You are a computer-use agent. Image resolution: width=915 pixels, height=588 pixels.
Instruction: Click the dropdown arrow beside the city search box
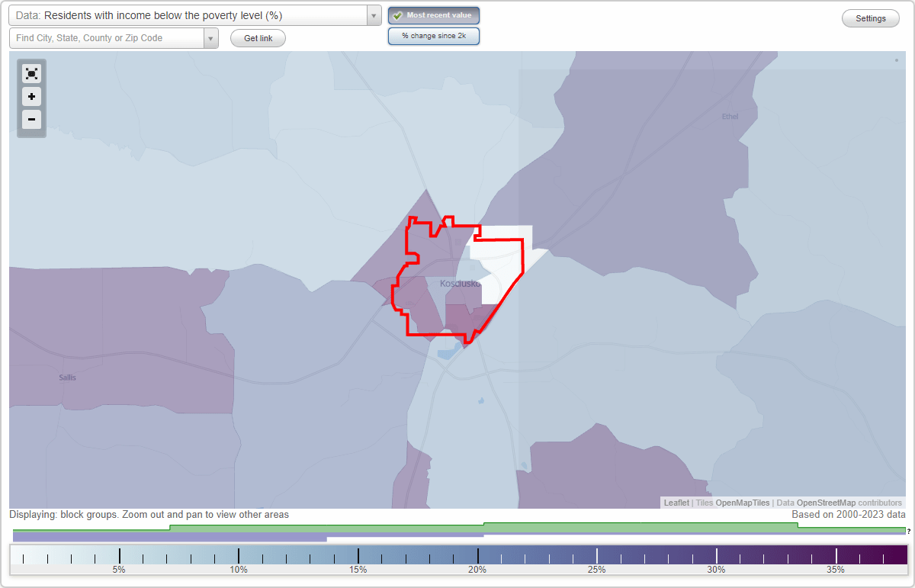211,37
